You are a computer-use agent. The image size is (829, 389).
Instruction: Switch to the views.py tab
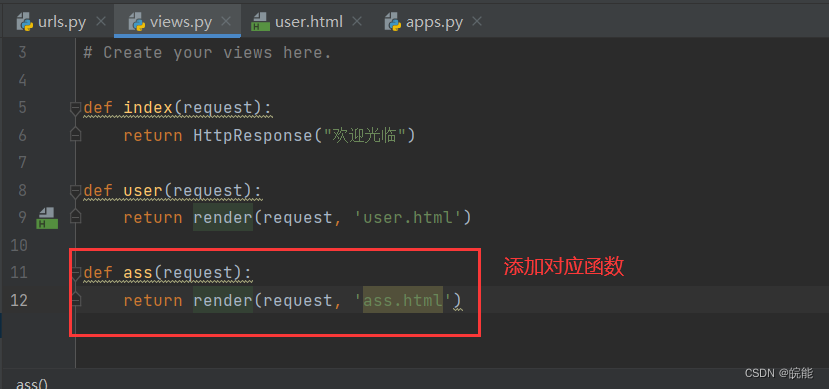coord(177,22)
